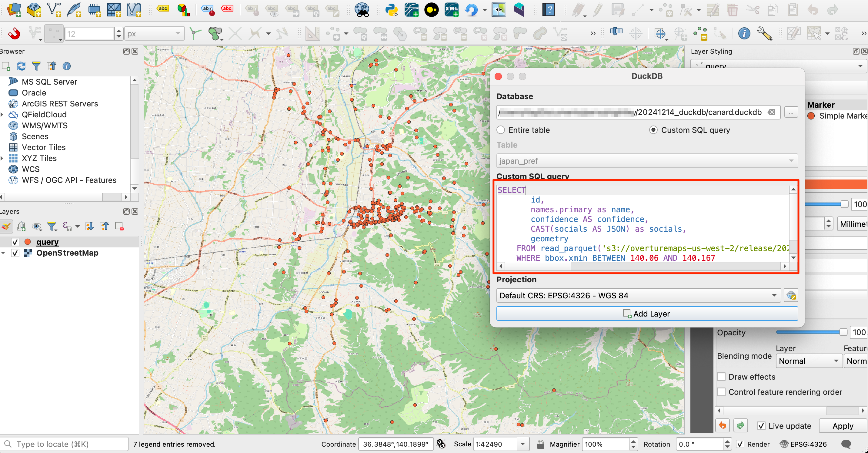Image resolution: width=868 pixels, height=453 pixels.
Task: Adjust the Opacity slider in Layer Rendering
Action: (843, 332)
